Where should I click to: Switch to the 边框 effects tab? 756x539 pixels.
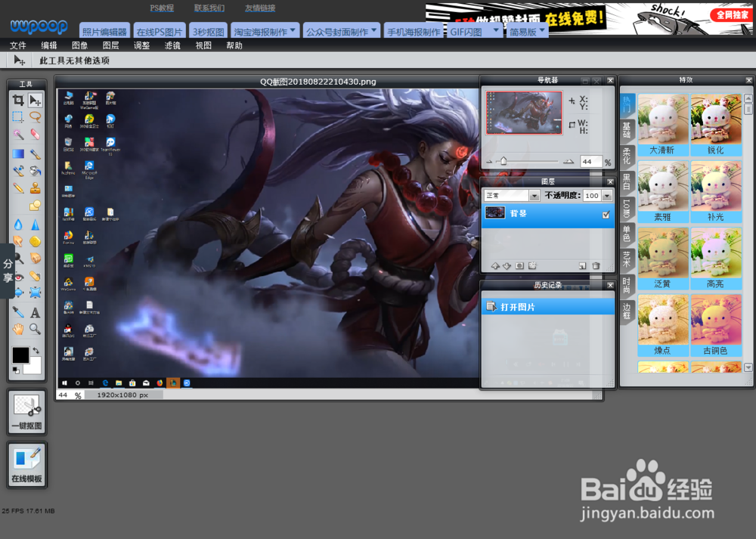point(626,311)
